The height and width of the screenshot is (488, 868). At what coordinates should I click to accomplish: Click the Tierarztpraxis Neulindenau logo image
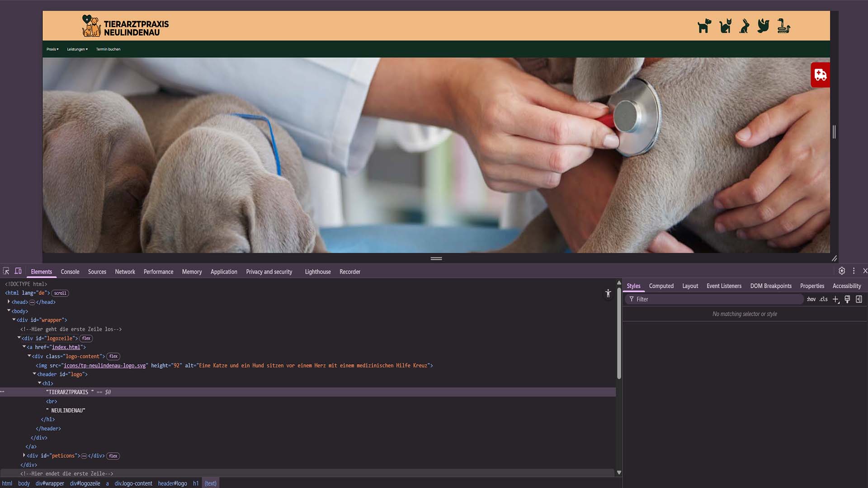pyautogui.click(x=91, y=26)
